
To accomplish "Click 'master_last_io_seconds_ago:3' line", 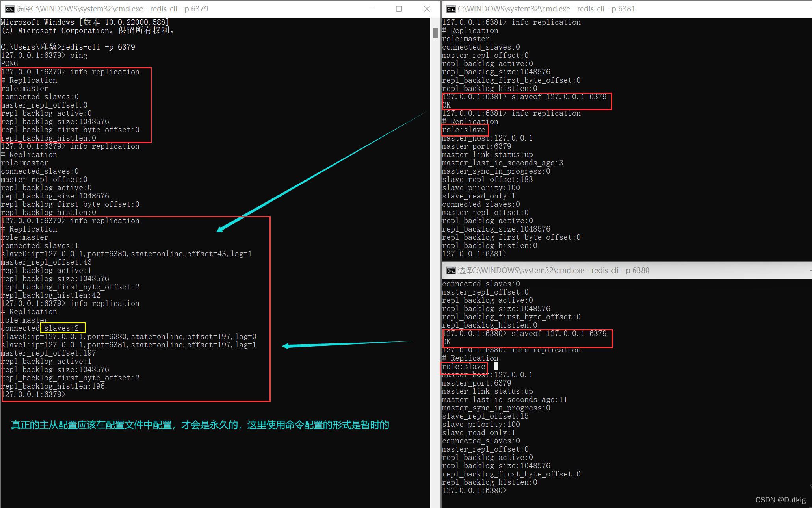I will (x=503, y=163).
